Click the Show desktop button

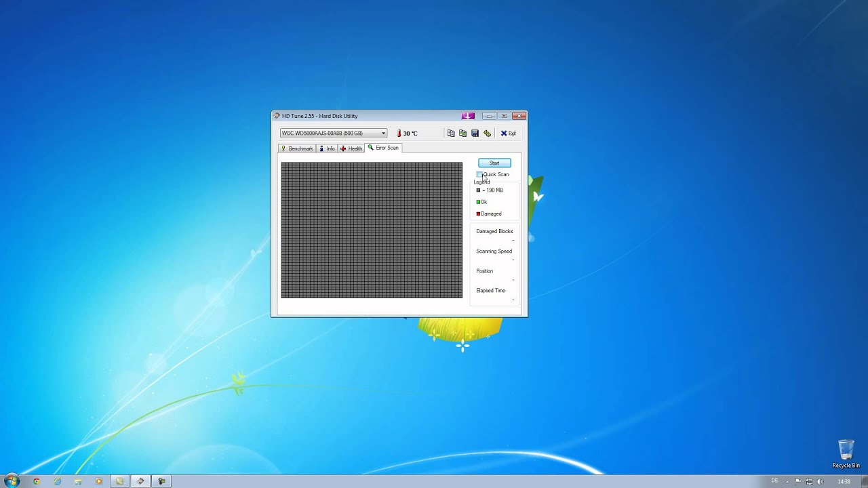(x=864, y=481)
